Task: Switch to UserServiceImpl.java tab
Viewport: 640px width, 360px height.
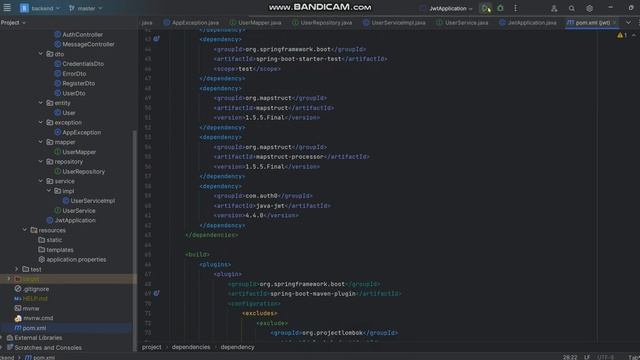Action: (x=394, y=23)
